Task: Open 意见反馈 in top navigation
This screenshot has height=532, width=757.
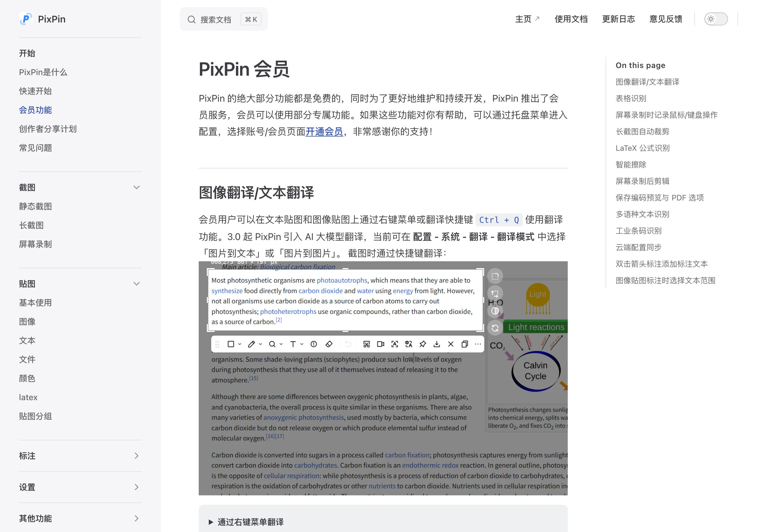Action: [666, 19]
